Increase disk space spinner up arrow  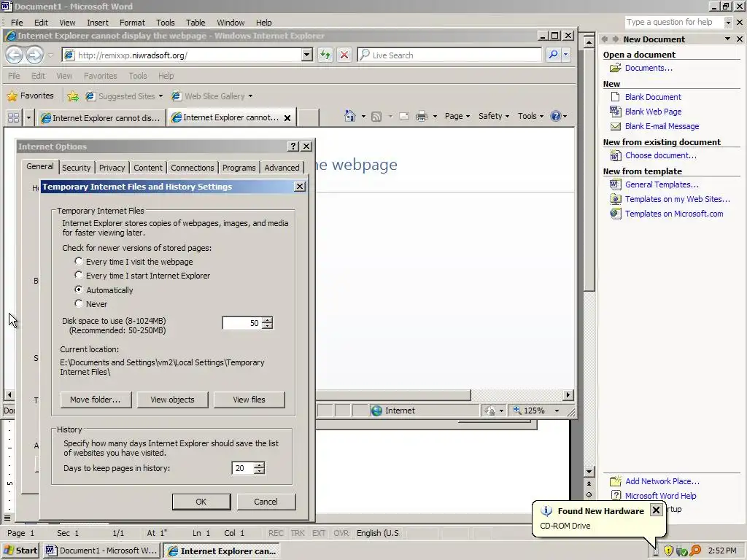pos(268,319)
